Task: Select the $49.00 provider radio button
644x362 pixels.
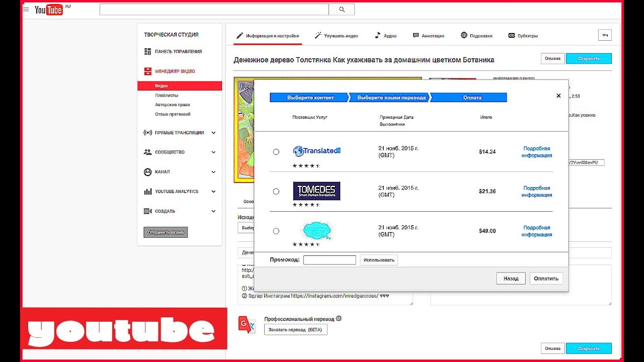Action: pyautogui.click(x=276, y=231)
